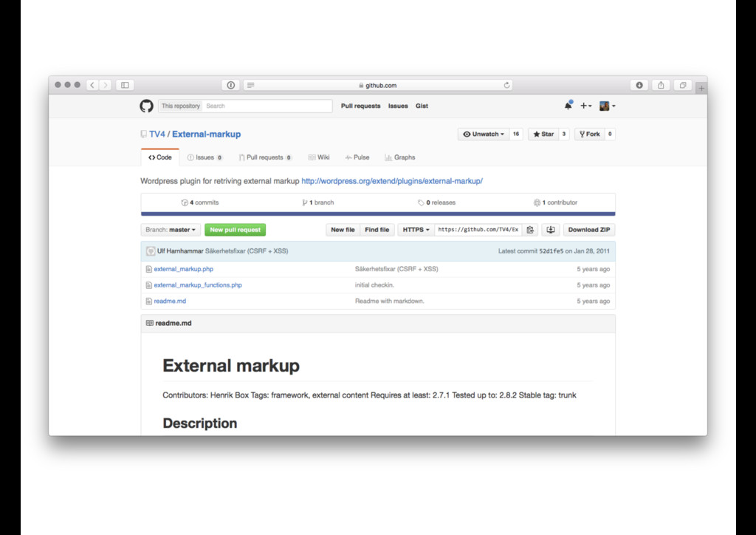Focus the repository Search field
The width and height of the screenshot is (756, 535).
267,106
